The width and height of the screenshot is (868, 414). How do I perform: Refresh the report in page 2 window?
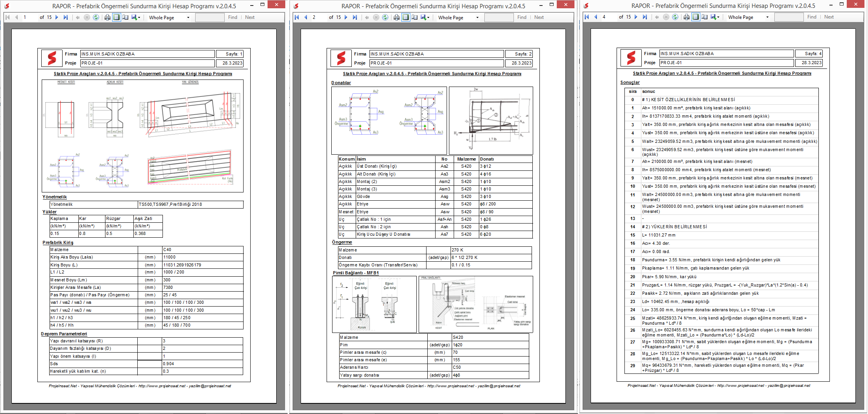385,17
